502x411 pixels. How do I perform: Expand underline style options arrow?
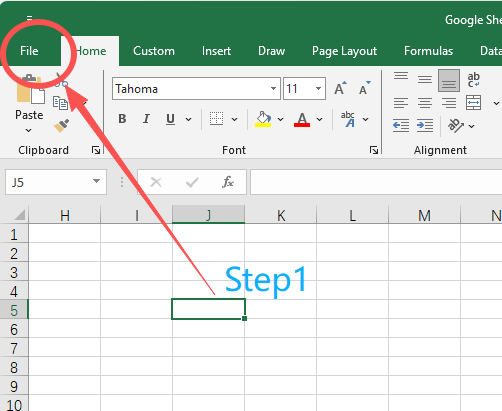pos(189,119)
